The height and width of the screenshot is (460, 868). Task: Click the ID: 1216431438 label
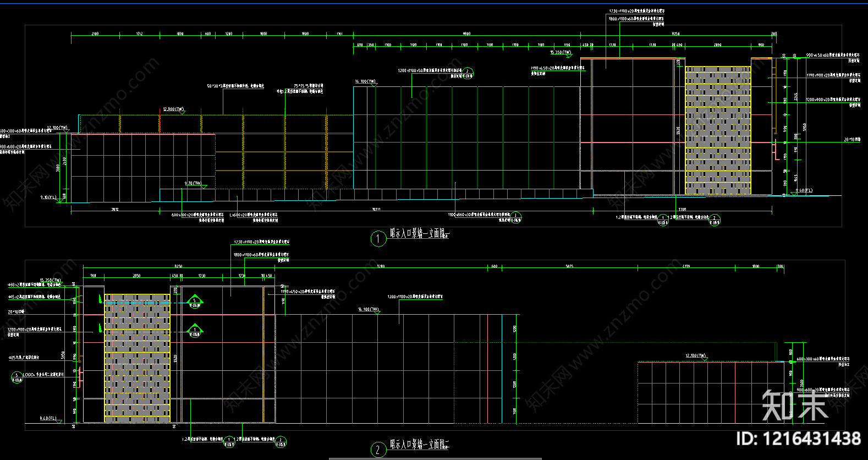(x=798, y=439)
